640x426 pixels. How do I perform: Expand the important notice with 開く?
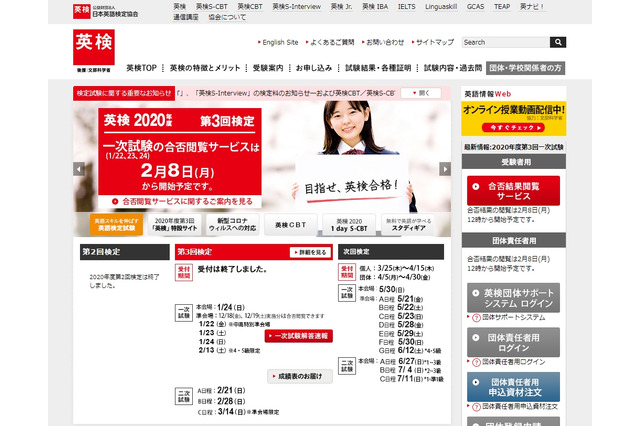pos(421,93)
